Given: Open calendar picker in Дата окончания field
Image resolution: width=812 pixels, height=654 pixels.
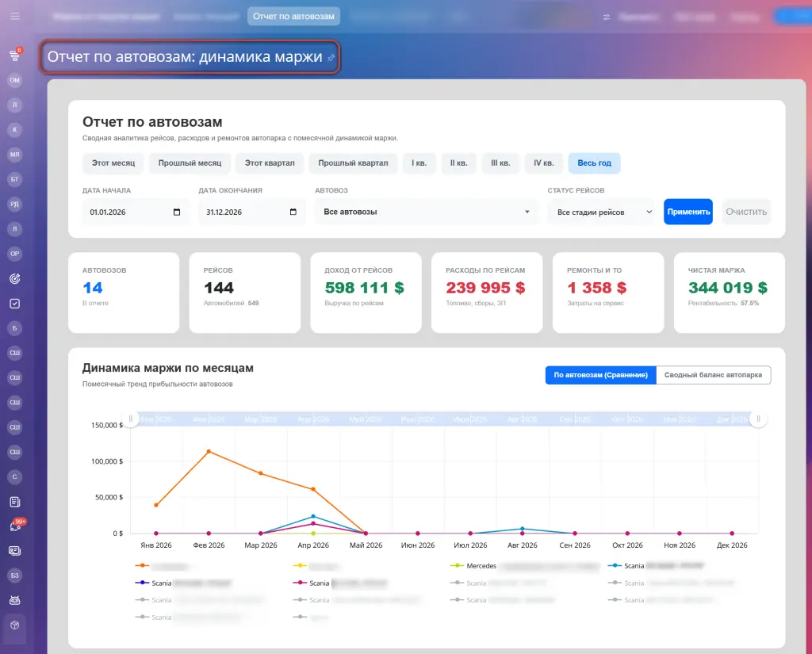Looking at the screenshot, I should [293, 212].
